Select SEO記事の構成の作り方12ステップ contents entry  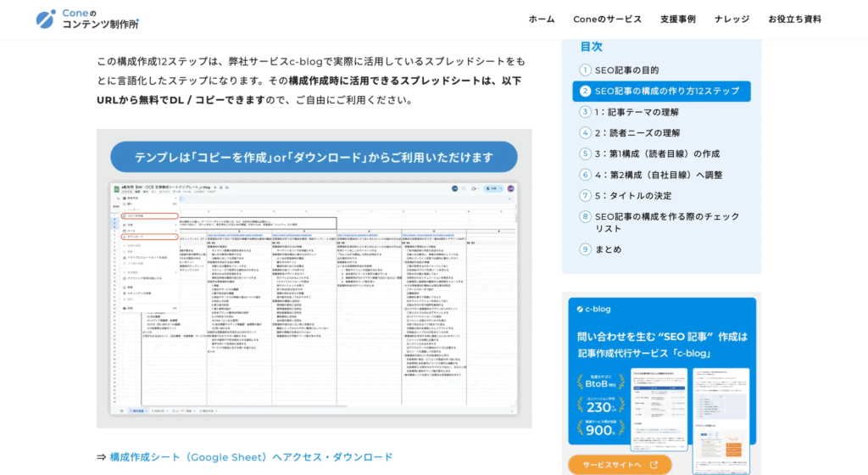click(661, 92)
